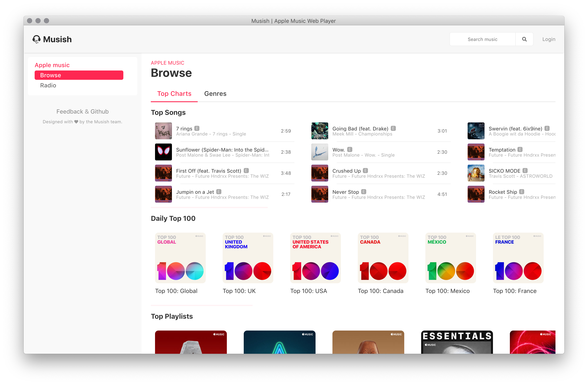Open the Top 100: UK playlist cover
Image resolution: width=588 pixels, height=385 pixels.
248,258
